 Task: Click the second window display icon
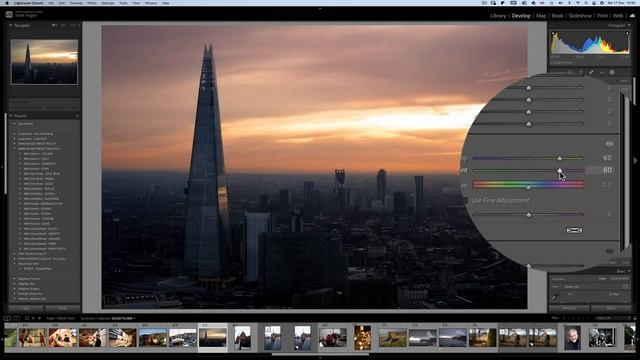pos(16,318)
